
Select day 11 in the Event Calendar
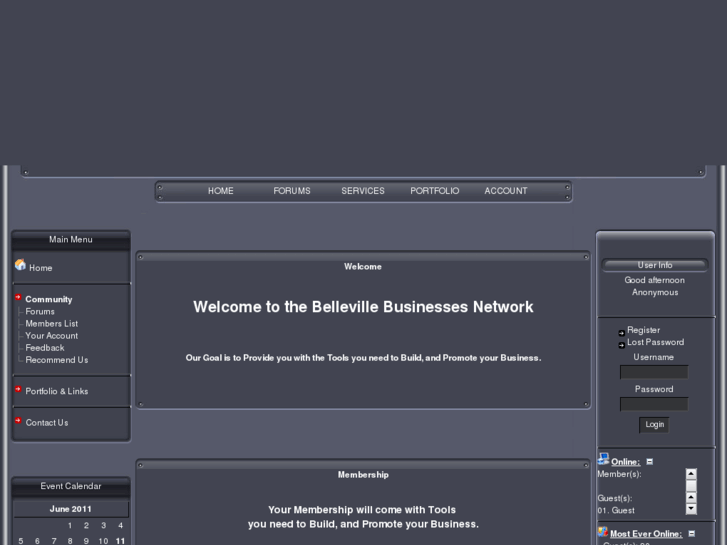(x=120, y=541)
